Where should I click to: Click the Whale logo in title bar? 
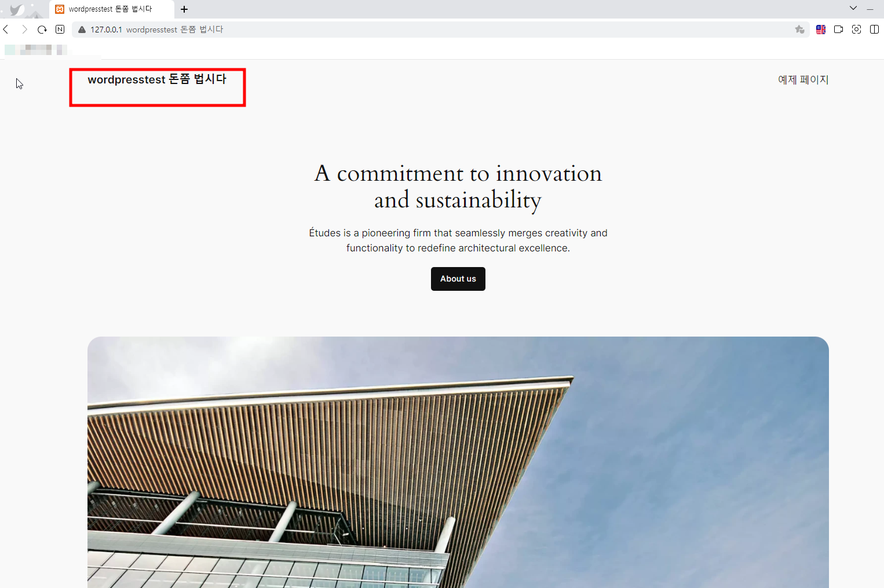17,10
